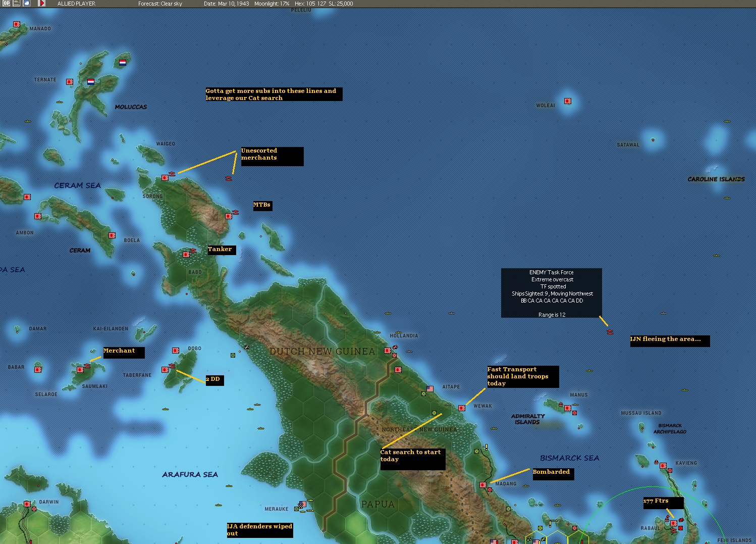
Task: Select the Japanese base at Kavieng
Action: (x=663, y=466)
